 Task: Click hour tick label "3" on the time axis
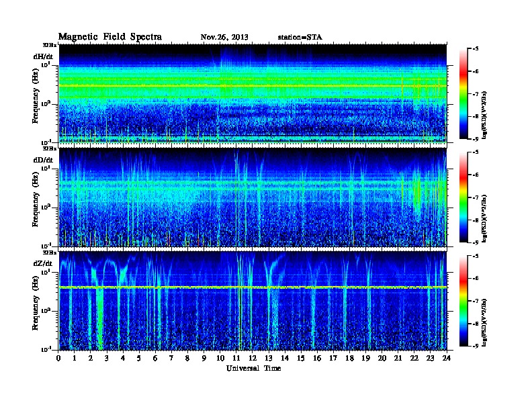click(107, 358)
